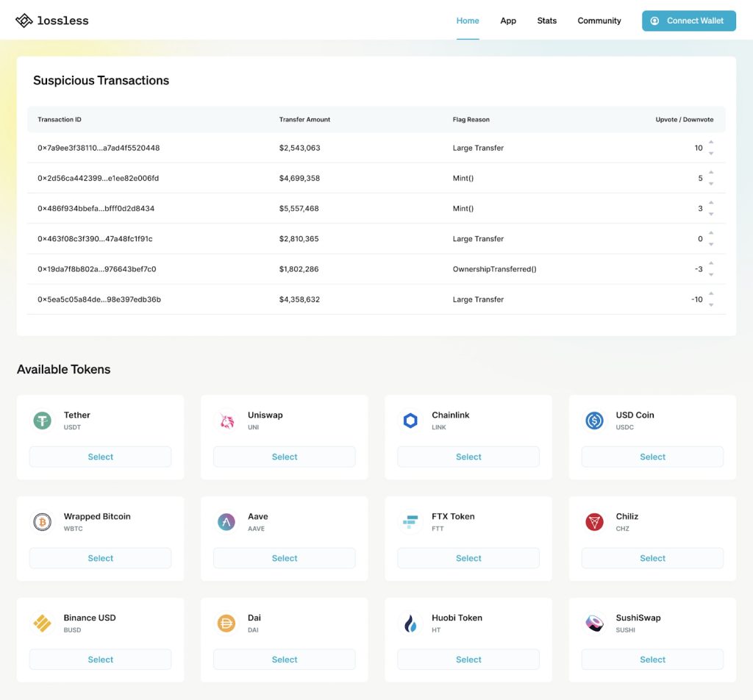Image resolution: width=753 pixels, height=700 pixels.
Task: Click the SushiSwap token icon
Action: pyautogui.click(x=594, y=624)
